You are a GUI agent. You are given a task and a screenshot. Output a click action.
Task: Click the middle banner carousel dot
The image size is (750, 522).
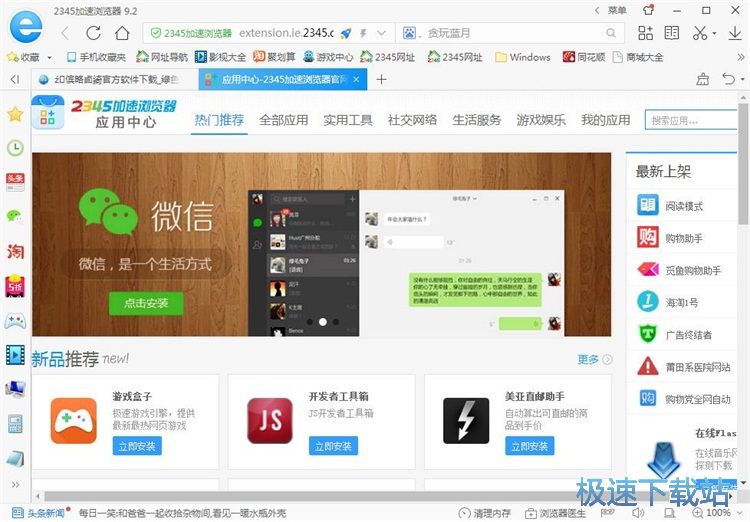pyautogui.click(x=323, y=322)
